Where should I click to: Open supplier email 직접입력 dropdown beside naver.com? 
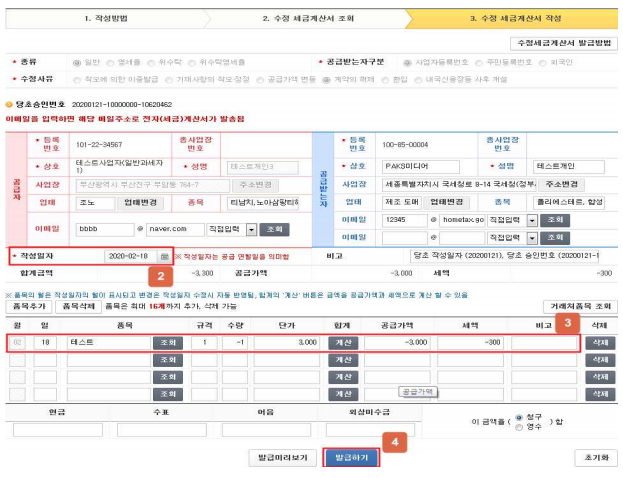(x=232, y=229)
